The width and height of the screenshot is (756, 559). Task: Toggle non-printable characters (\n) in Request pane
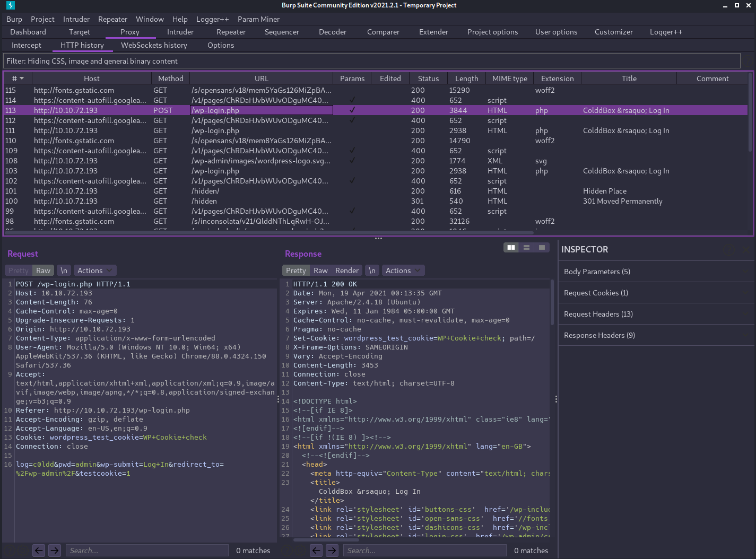click(x=64, y=270)
